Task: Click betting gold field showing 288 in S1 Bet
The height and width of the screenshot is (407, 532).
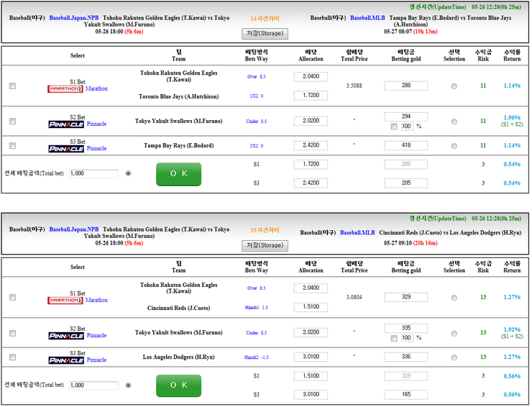Action: coord(405,86)
